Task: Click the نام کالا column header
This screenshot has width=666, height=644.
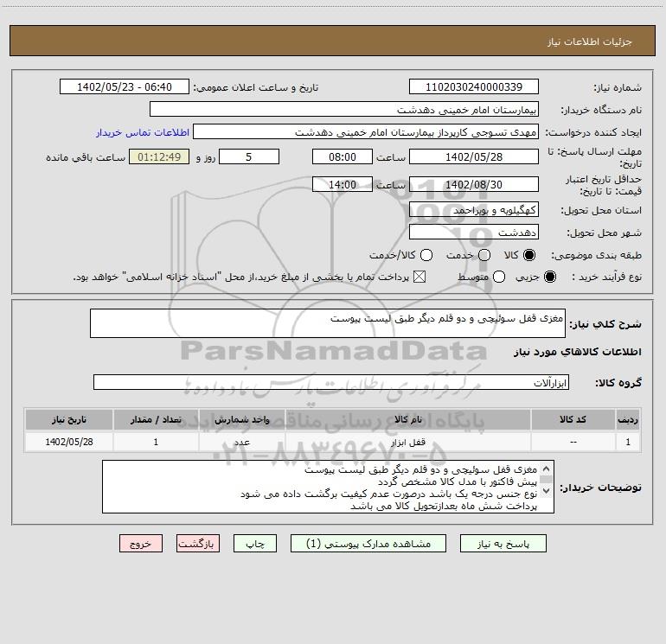Action: (407, 419)
